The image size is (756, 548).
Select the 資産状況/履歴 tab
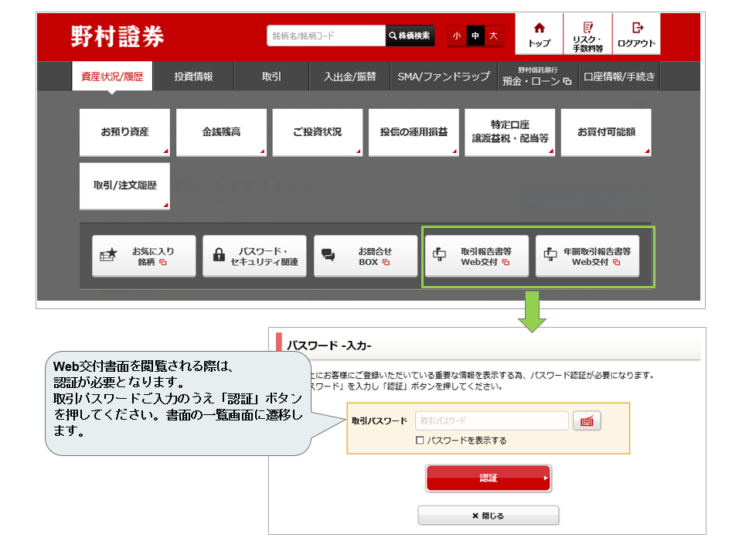click(112, 77)
